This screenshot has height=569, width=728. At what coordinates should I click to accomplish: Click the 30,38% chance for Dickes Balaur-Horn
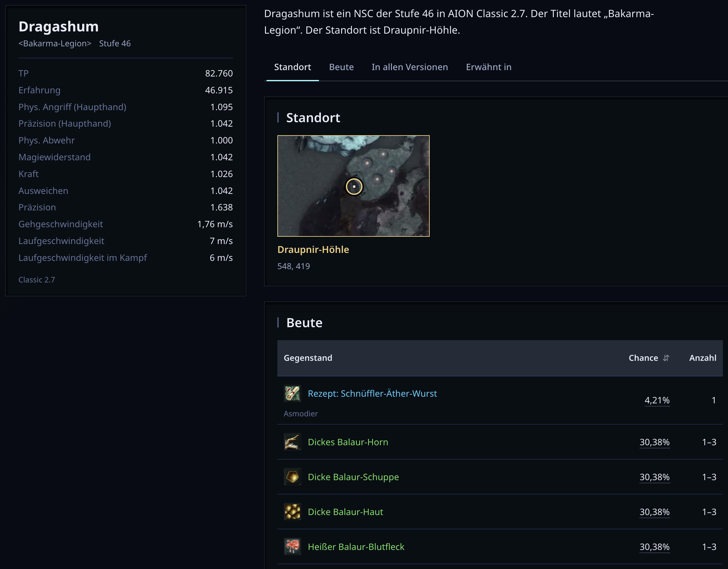click(654, 442)
